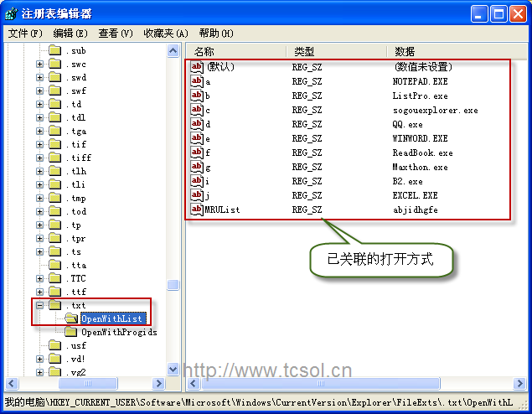This screenshot has height=414, width=532.
Task: Expand the .tlh registry key
Action: [x=39, y=171]
